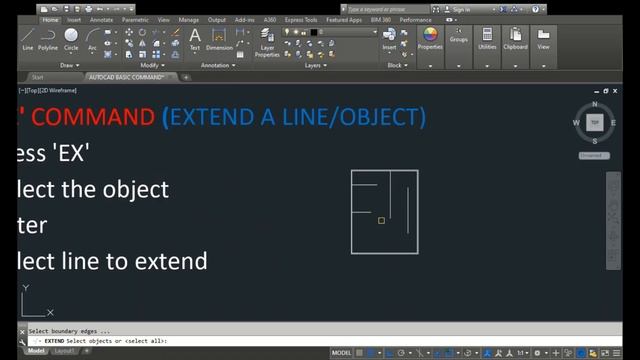Click the Help question mark icon
Screen dimensions: 640x360
point(535,9)
